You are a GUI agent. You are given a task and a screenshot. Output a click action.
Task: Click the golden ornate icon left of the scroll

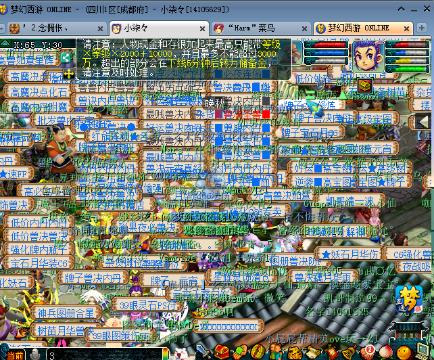pos(295,353)
